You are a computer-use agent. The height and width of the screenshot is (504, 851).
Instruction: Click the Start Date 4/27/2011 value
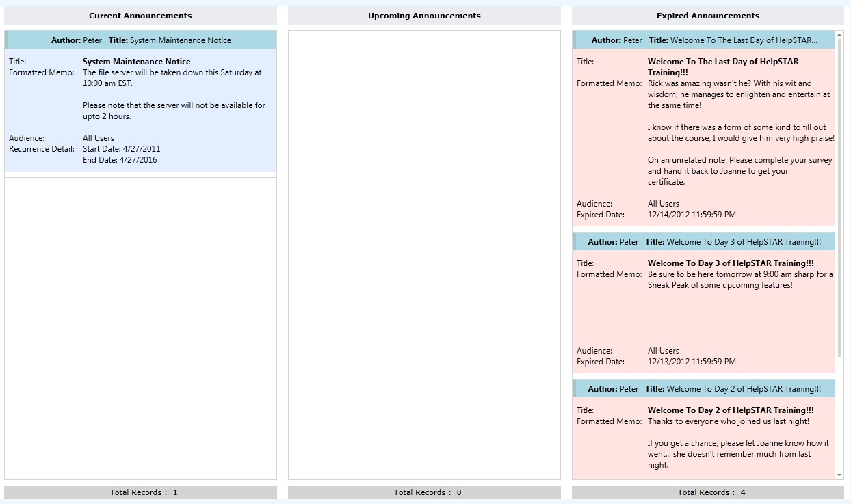click(122, 149)
